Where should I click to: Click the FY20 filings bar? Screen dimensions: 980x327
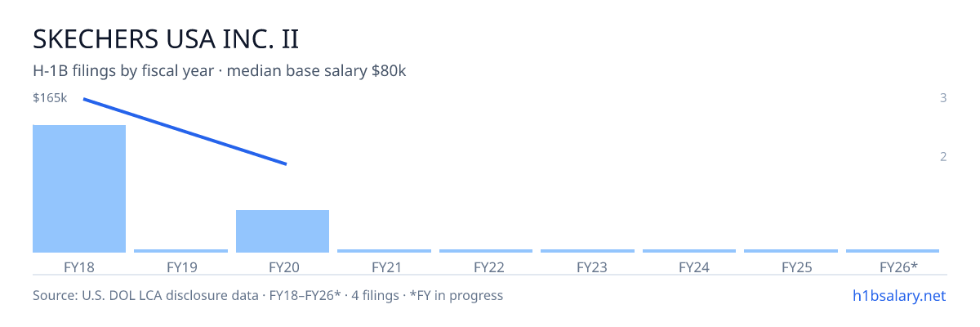283,231
